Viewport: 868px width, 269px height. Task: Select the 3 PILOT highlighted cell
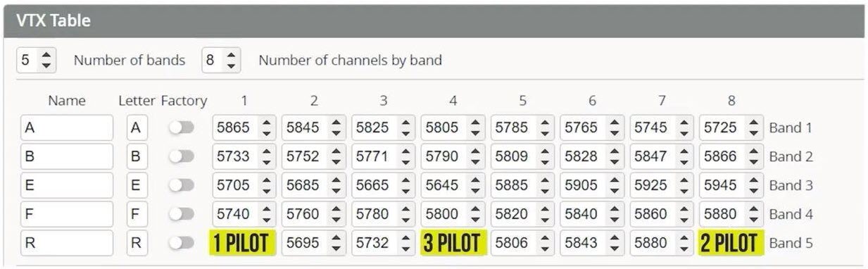pyautogui.click(x=453, y=243)
